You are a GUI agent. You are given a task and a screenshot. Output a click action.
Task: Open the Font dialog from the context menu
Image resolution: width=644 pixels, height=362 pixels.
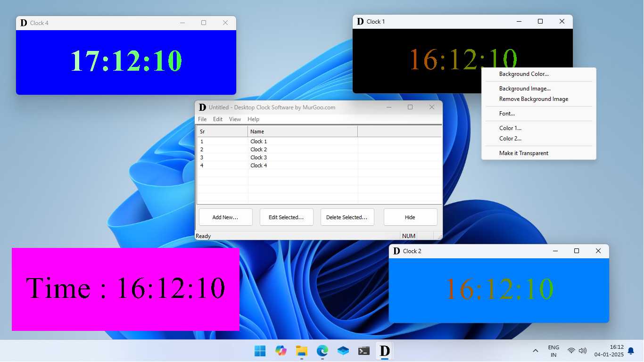pyautogui.click(x=506, y=113)
